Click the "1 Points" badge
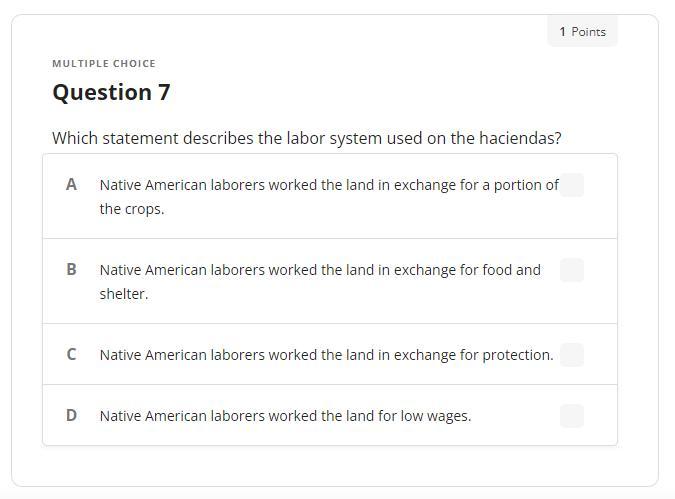The image size is (675, 499). tap(582, 32)
